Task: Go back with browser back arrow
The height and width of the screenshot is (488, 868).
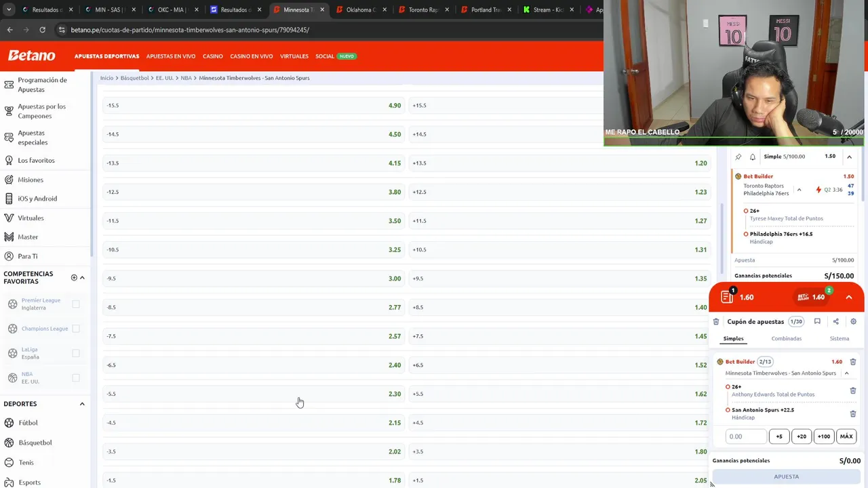Action: click(9, 30)
